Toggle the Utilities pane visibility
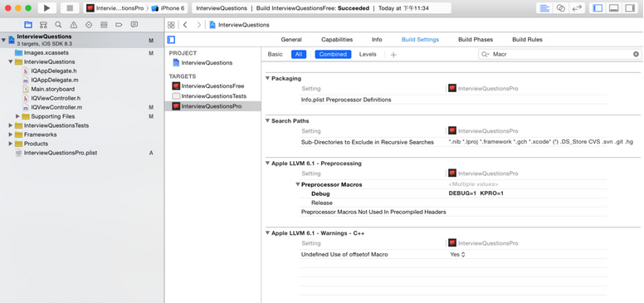The height and width of the screenshot is (303, 644). [630, 8]
